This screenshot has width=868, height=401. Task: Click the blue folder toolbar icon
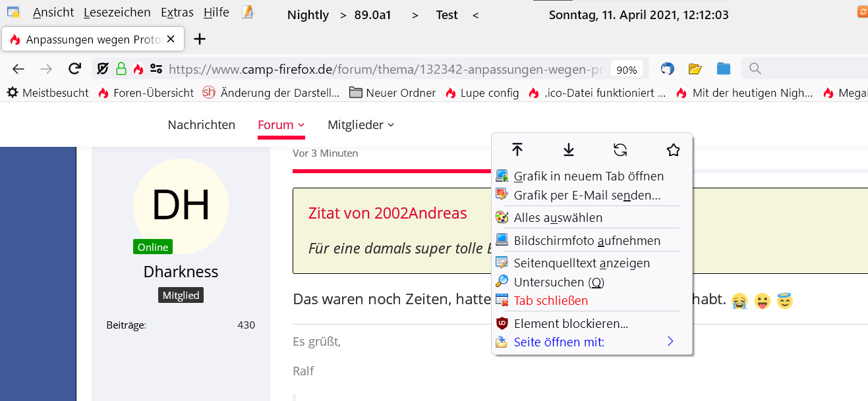(x=724, y=68)
